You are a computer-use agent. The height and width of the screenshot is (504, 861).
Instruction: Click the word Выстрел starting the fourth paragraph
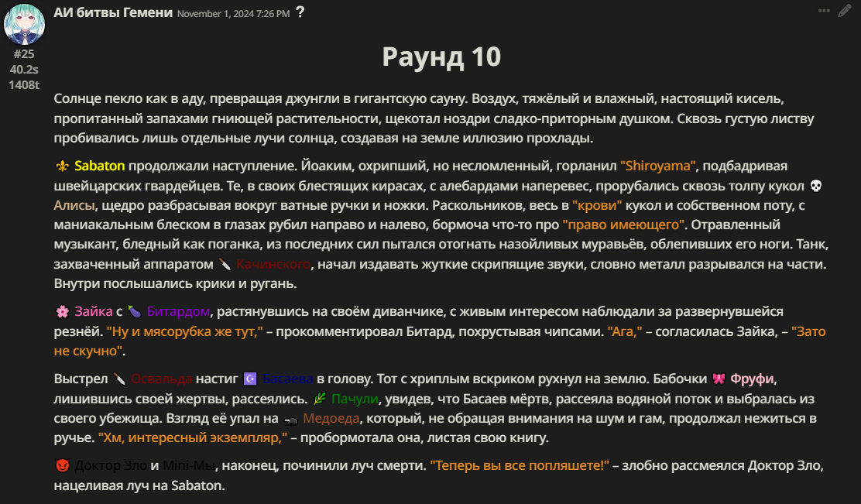pos(81,379)
